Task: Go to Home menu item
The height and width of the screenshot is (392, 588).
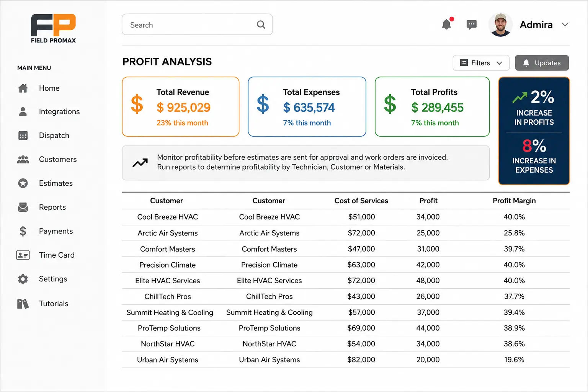Action: click(49, 88)
